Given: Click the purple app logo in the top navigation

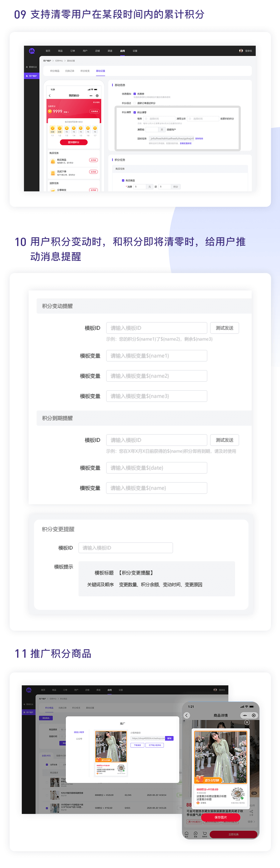Looking at the screenshot, I should click(x=32, y=51).
